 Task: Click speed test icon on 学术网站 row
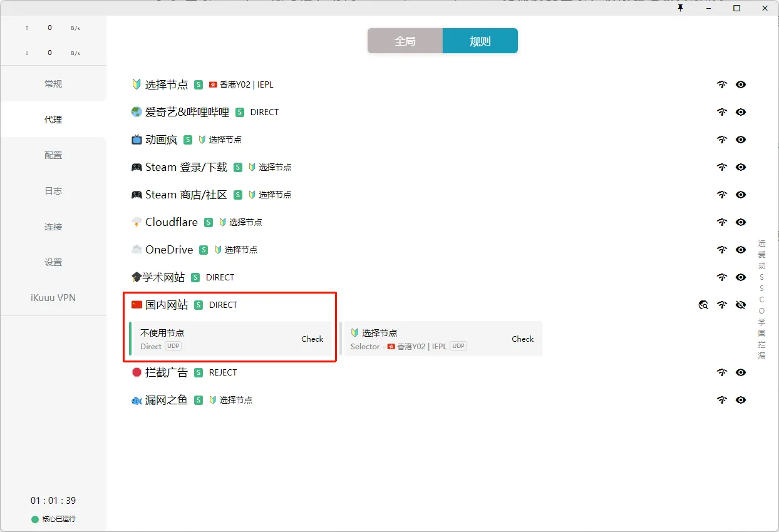(722, 277)
